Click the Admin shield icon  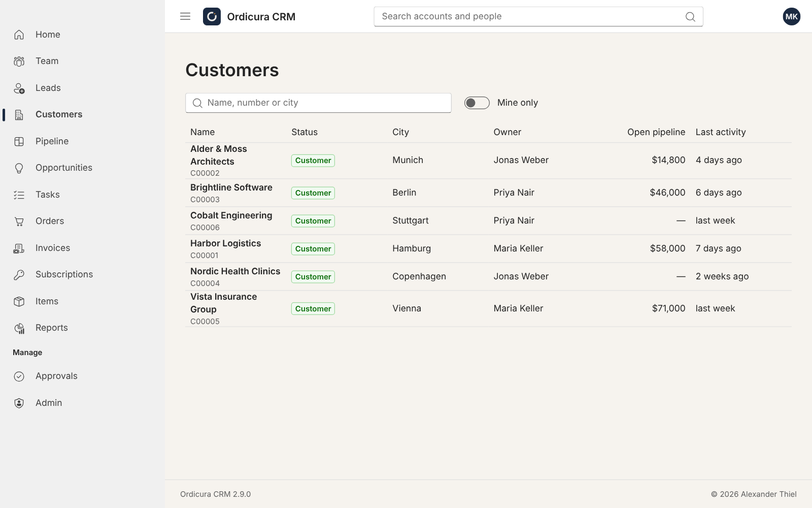pos(19,403)
